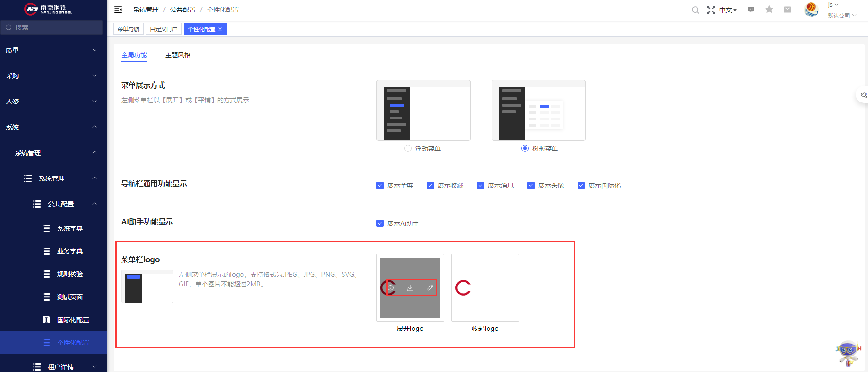
Task: Expand the 租户详情 menu group
Action: 53,367
